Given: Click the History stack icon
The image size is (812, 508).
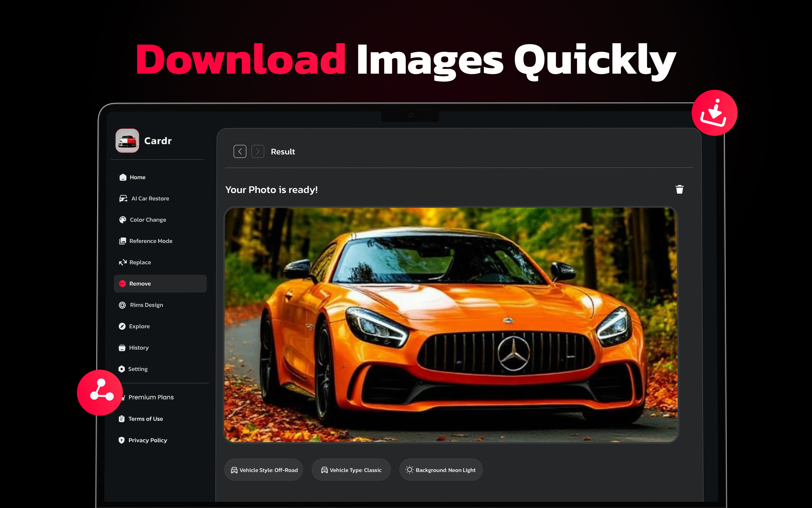Looking at the screenshot, I should coord(122,347).
